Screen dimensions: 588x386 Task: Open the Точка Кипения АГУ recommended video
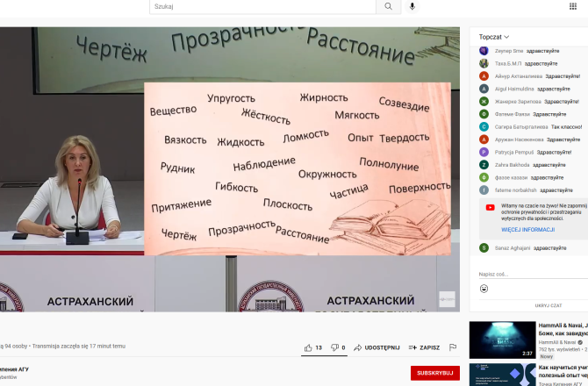click(x=502, y=375)
